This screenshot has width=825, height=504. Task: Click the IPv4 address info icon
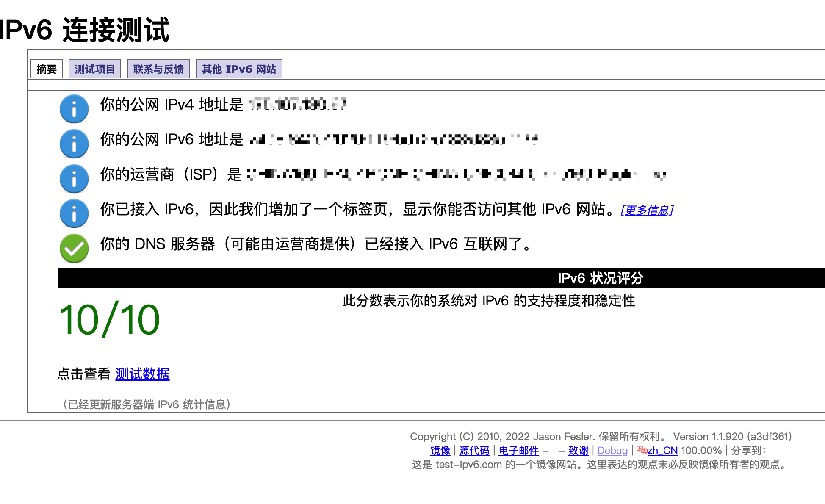click(x=74, y=109)
